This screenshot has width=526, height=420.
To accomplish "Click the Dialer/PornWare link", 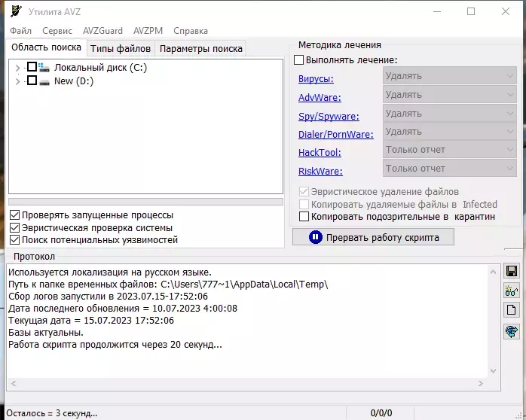I will click(x=336, y=134).
